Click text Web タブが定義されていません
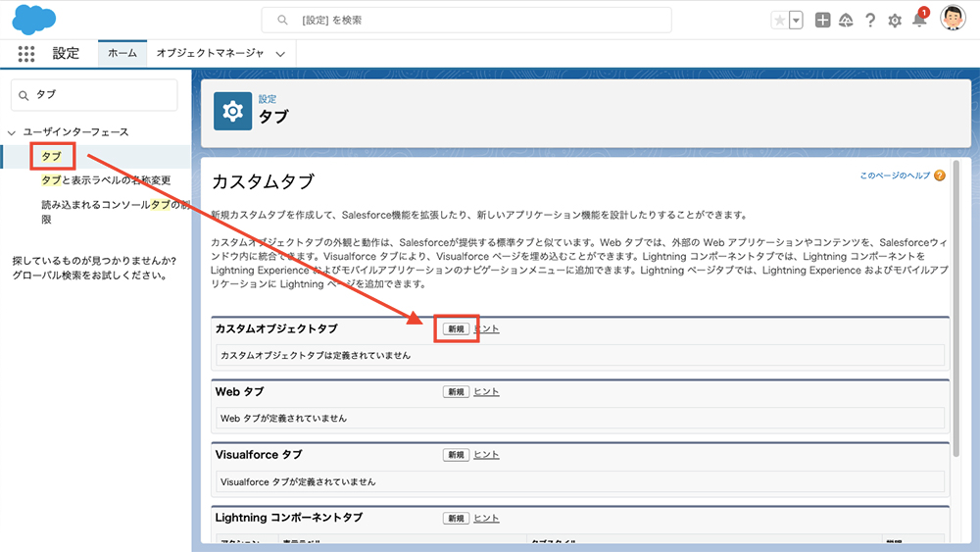 283,419
